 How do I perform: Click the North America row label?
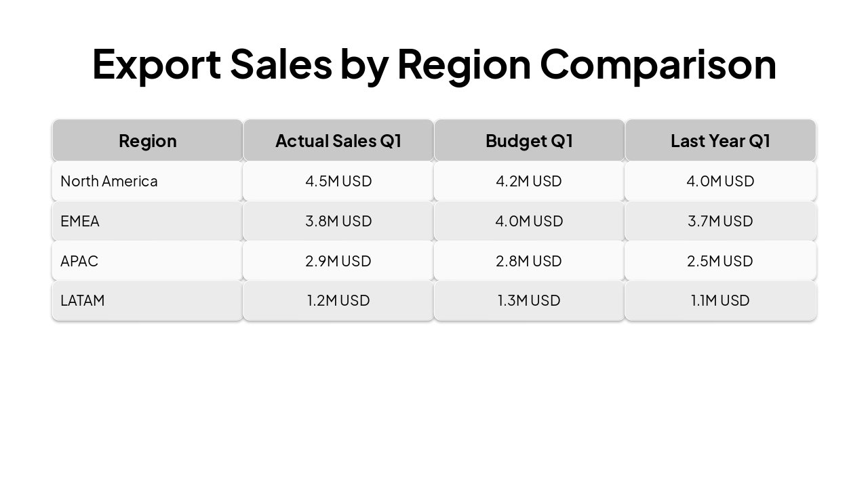(109, 181)
